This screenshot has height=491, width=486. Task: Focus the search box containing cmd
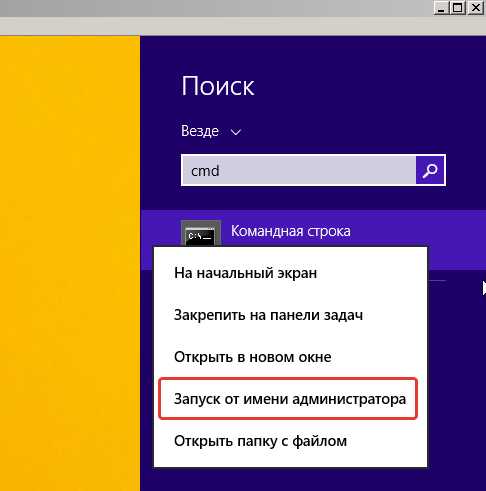click(298, 170)
